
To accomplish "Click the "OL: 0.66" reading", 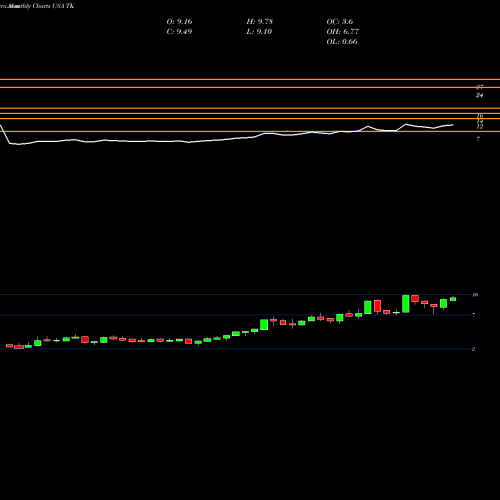I will click(x=342, y=42).
